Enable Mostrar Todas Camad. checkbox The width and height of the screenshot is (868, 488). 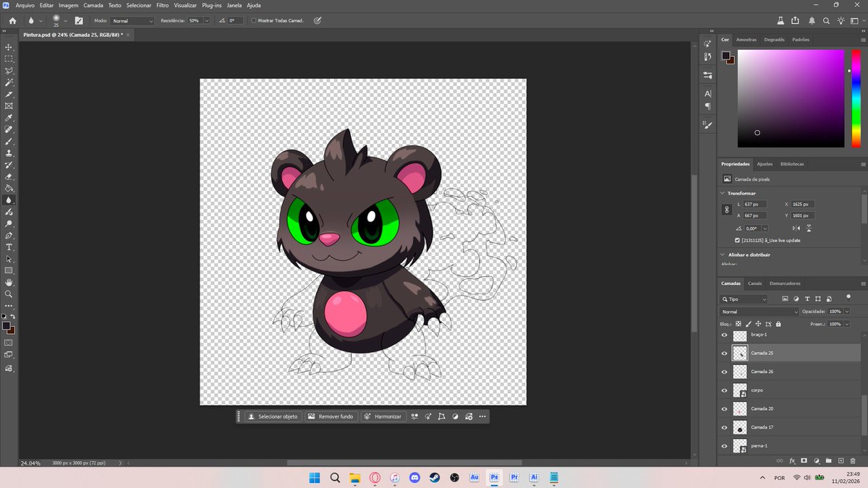click(x=253, y=21)
